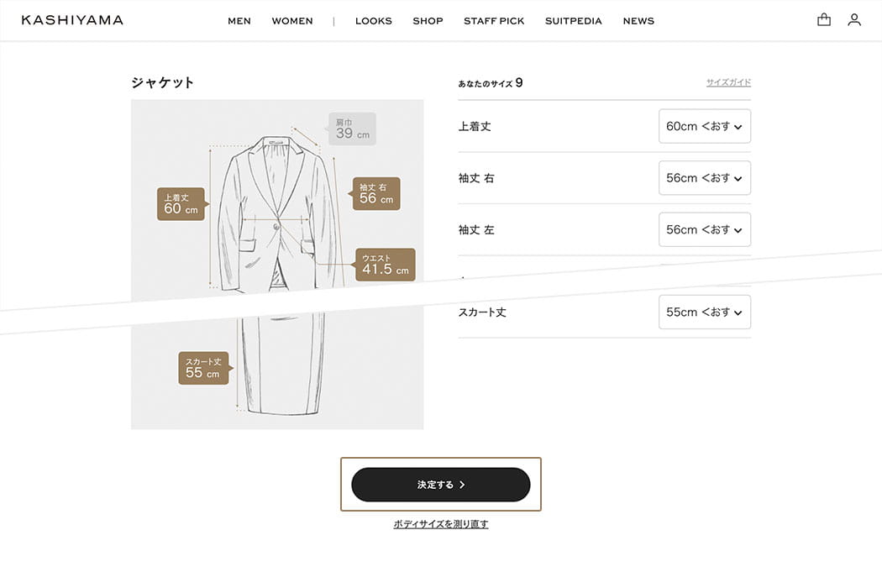Image resolution: width=882 pixels, height=588 pixels.
Task: Click the 決定する button
Action: (440, 485)
